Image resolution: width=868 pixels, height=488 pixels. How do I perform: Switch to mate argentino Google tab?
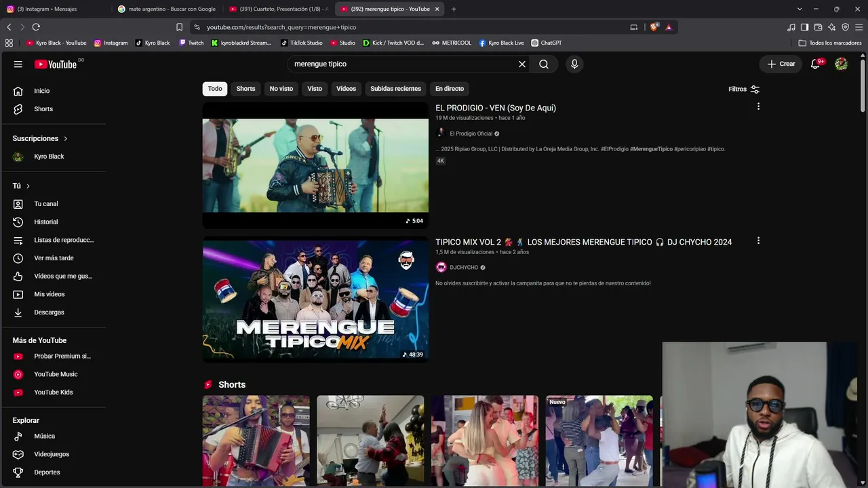(x=167, y=9)
